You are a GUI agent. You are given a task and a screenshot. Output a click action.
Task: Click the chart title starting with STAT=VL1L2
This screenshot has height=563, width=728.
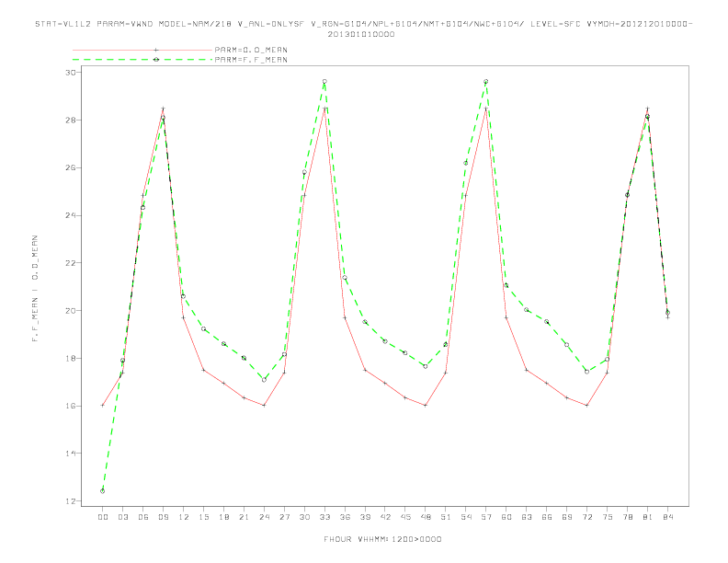pyautogui.click(x=363, y=29)
